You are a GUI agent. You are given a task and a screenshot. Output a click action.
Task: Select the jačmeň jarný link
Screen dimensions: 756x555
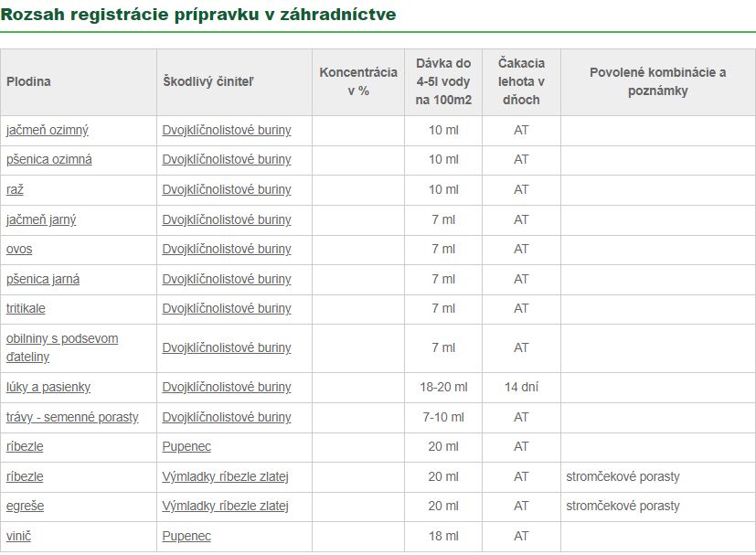point(41,219)
